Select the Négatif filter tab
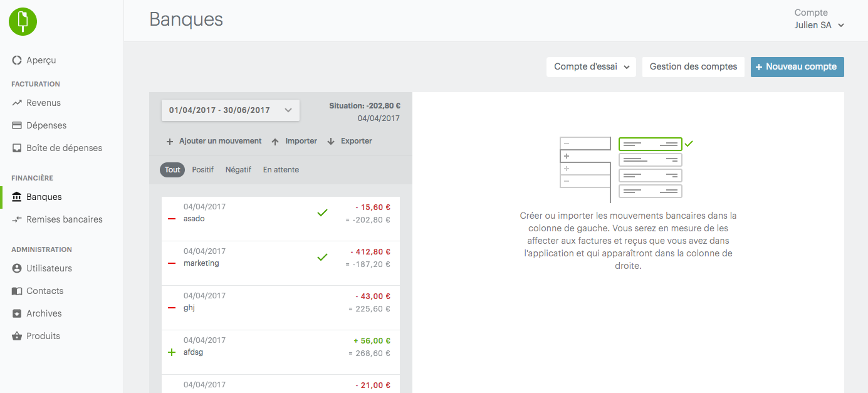Screen dimensions: 868x393 click(238, 170)
